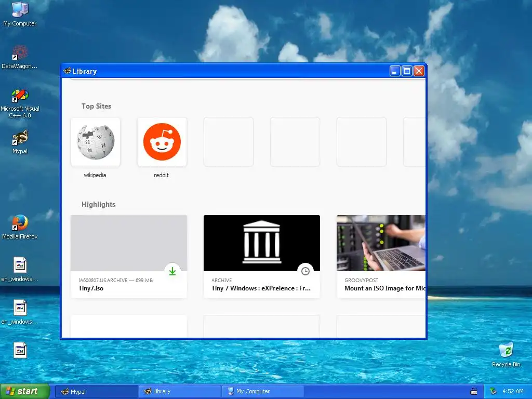
Task: Open the Tiny 7 Windows eXPreience archive card
Action: click(262, 257)
